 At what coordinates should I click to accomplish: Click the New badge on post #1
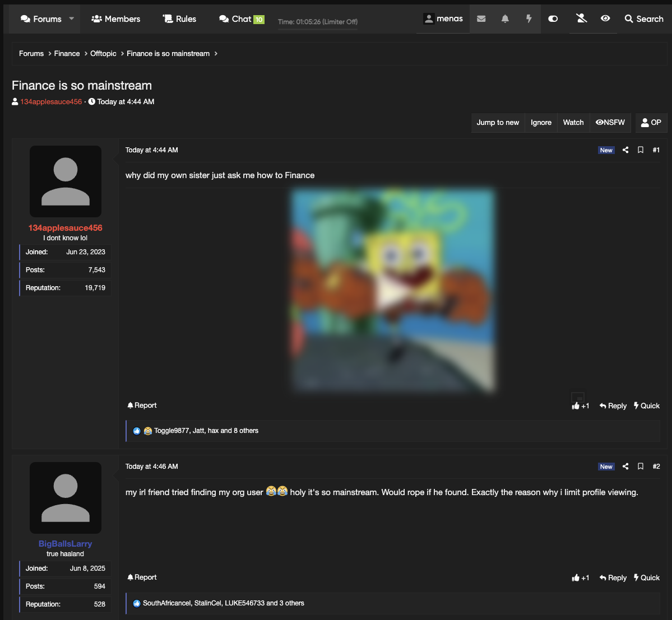coord(606,150)
